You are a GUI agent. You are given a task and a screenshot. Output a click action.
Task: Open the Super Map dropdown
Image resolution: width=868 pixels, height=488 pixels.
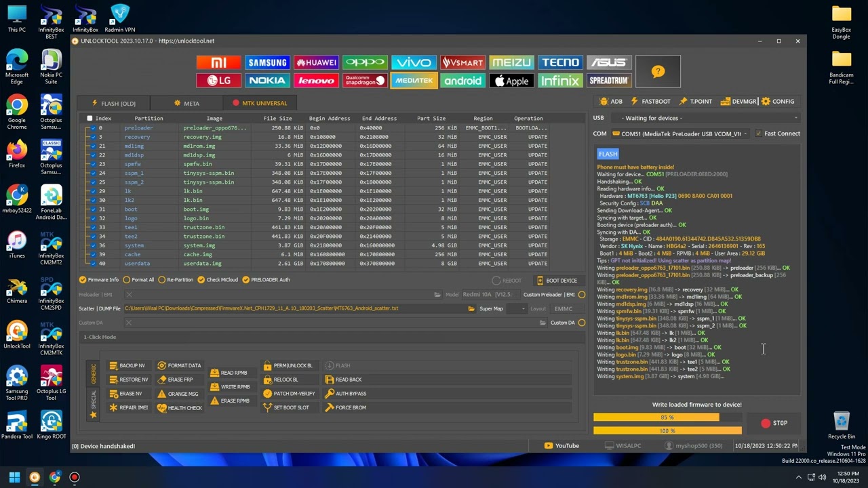pyautogui.click(x=516, y=309)
